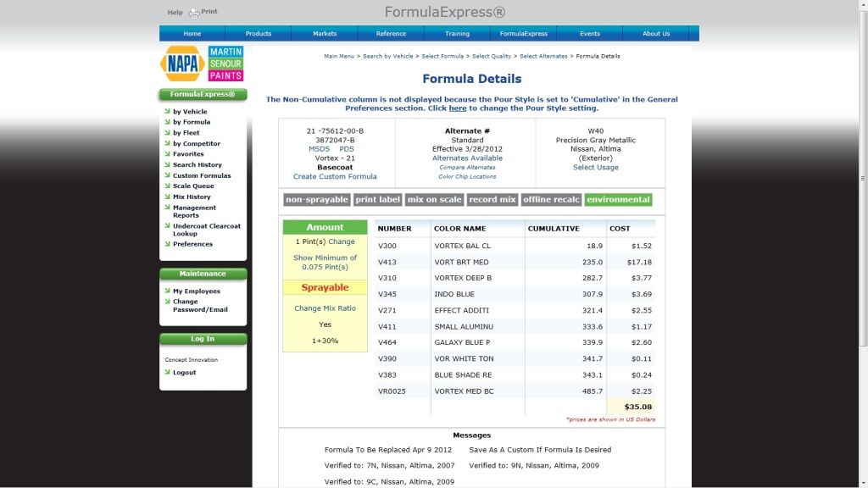Screen dimensions: 868x488
Task: Click the offline recalc button
Action: (x=551, y=199)
